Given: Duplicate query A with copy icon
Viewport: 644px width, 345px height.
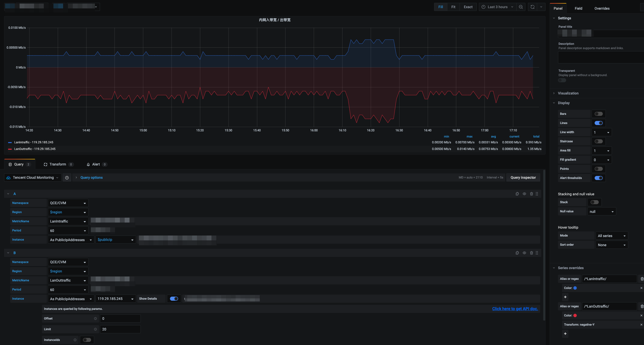Looking at the screenshot, I should 517,194.
